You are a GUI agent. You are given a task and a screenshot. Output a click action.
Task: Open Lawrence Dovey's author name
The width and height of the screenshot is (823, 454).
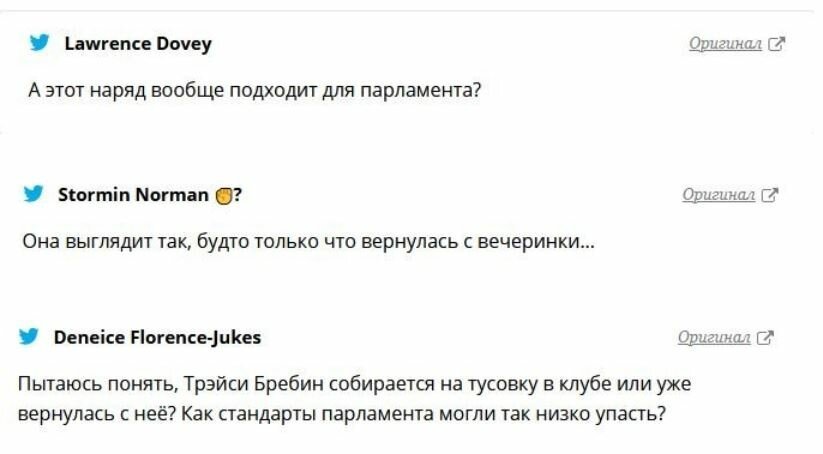[138, 44]
